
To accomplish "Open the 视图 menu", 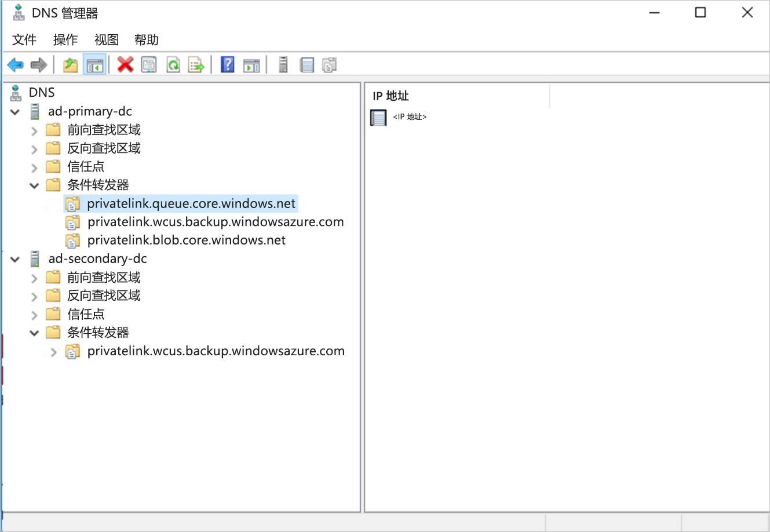I will [x=107, y=39].
